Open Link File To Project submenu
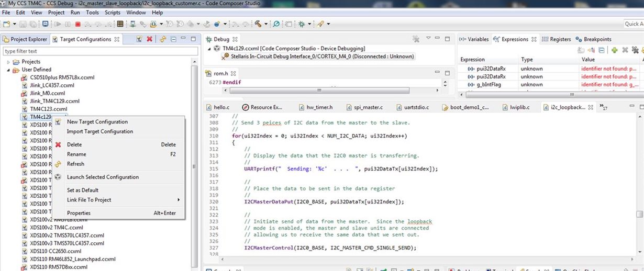 pyautogui.click(x=123, y=200)
